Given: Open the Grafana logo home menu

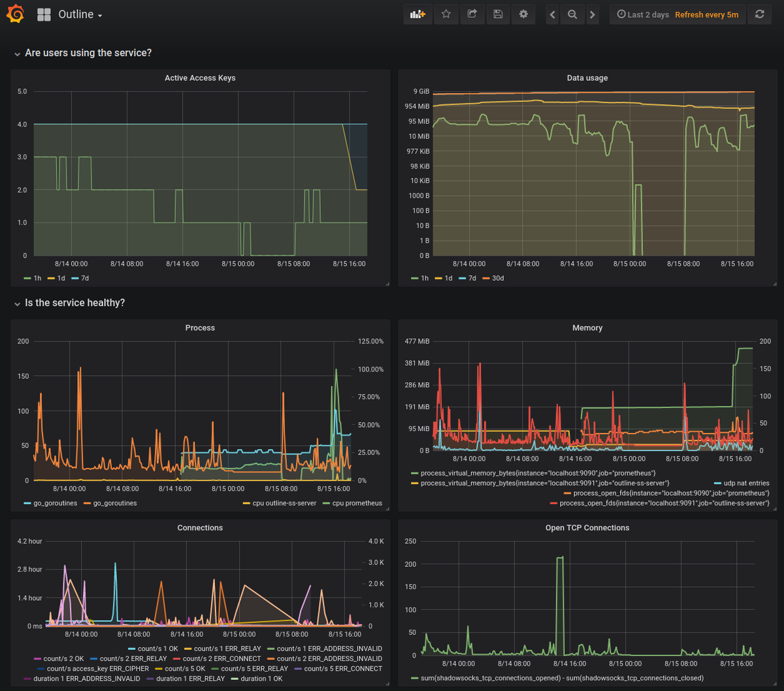Looking at the screenshot, I should pos(14,14).
